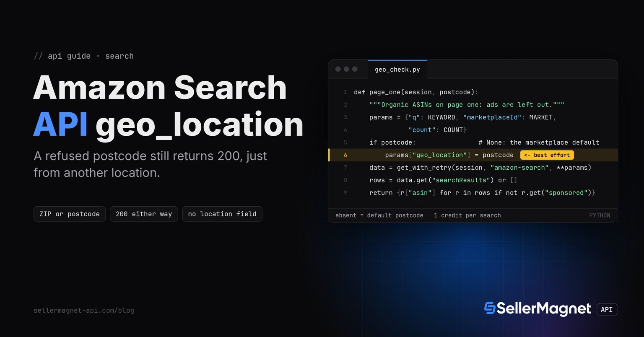Viewport: 644px width, 337px height.
Task: Click the middle gray dot in code window
Action: tap(346, 69)
